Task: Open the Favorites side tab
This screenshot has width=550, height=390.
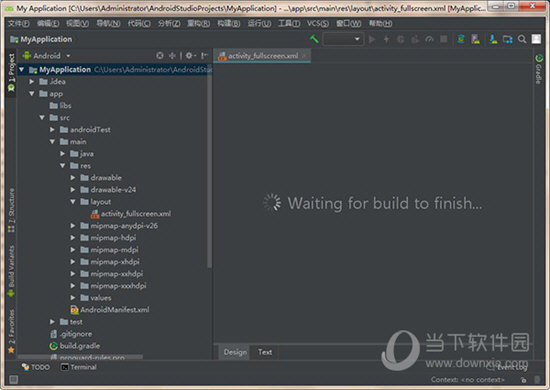Action: pos(11,330)
